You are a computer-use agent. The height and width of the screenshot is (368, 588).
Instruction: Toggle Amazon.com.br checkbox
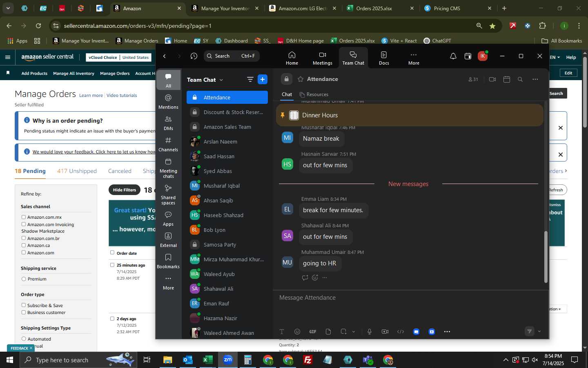click(x=24, y=238)
